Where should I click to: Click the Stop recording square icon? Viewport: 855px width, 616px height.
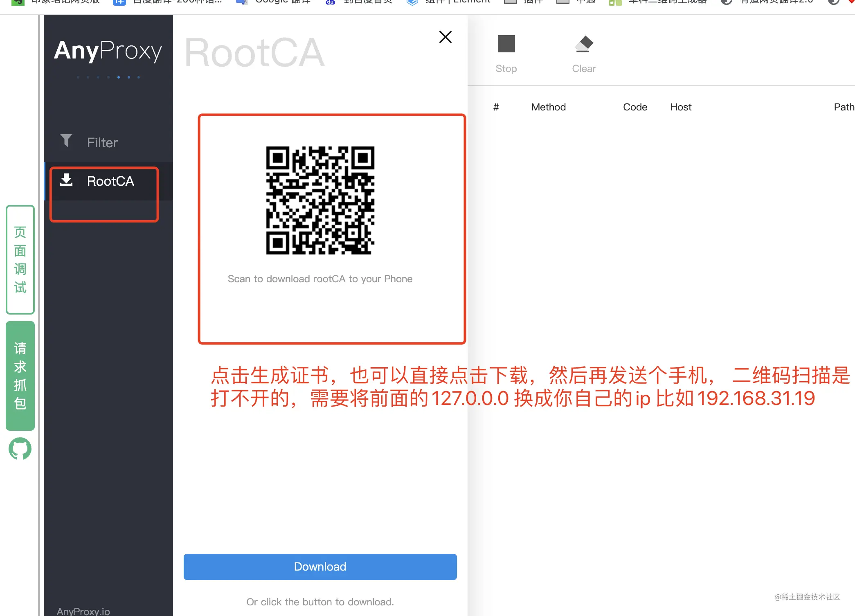click(x=506, y=44)
